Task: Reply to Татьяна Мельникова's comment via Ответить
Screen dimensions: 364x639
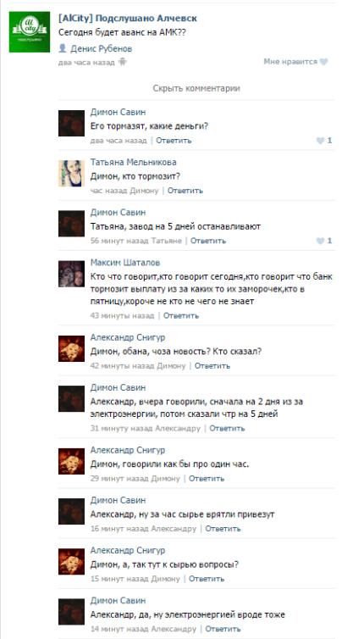Action: pyautogui.click(x=185, y=191)
